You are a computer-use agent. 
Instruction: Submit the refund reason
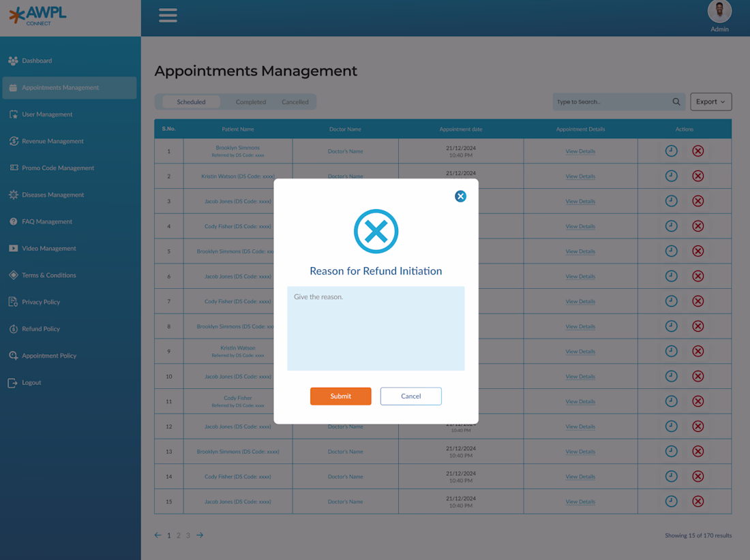coord(340,396)
